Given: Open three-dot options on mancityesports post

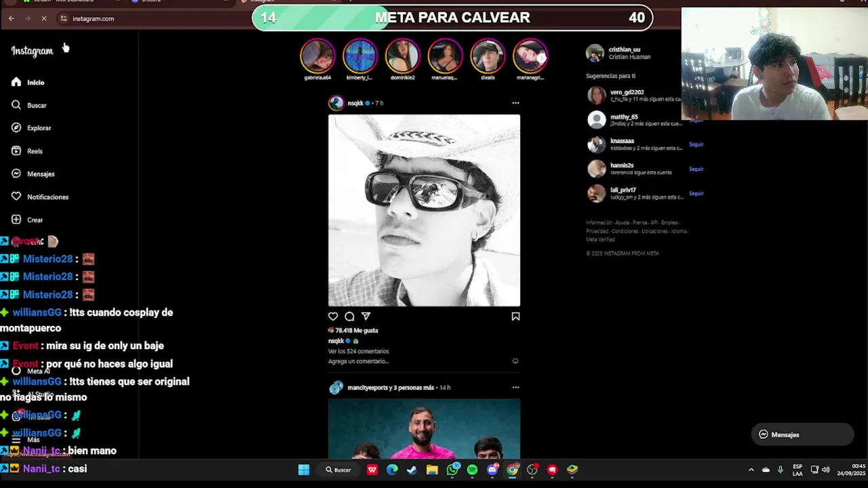Looking at the screenshot, I should [x=515, y=388].
